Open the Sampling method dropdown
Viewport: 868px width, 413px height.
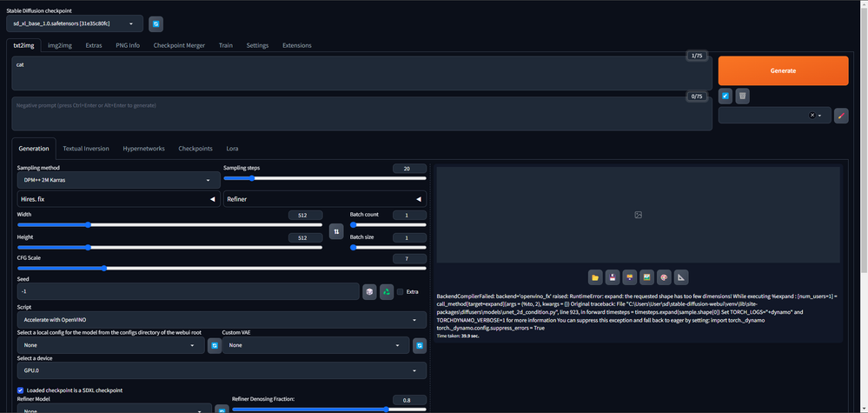[x=118, y=180]
